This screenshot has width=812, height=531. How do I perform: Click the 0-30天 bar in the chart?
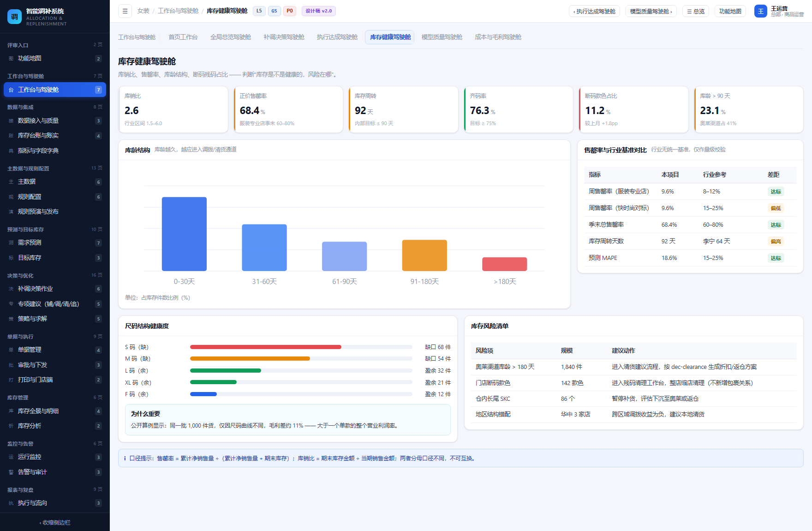[184, 234]
